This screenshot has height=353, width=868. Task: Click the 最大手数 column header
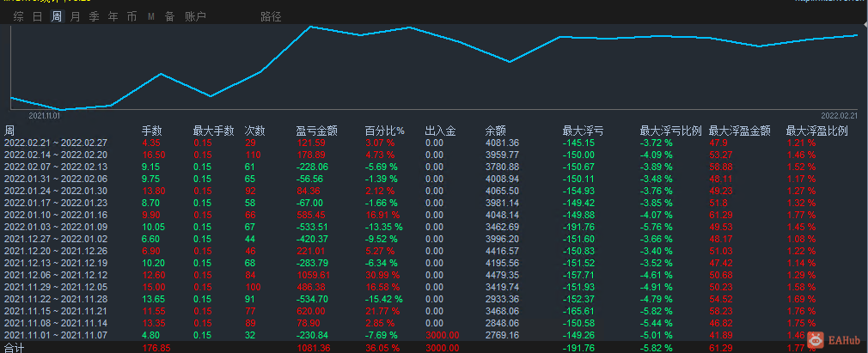213,131
